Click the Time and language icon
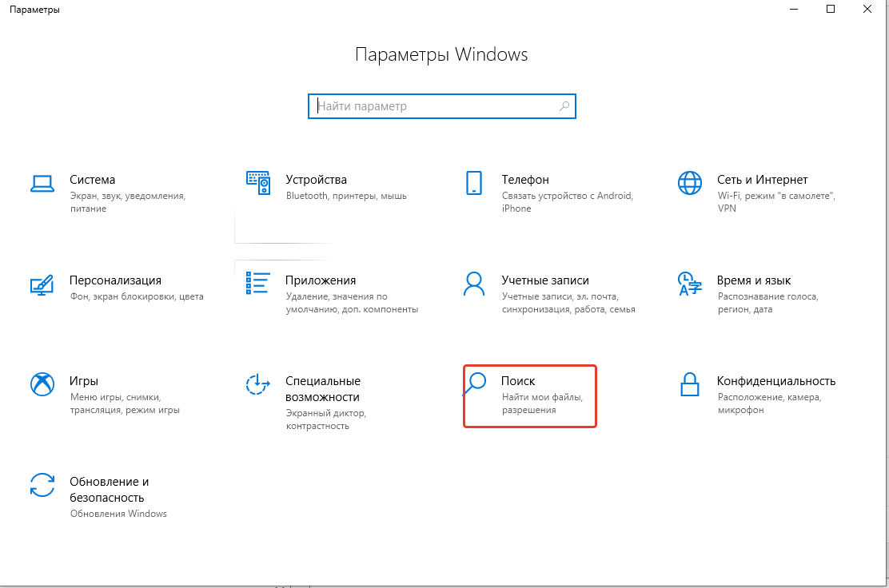 690,284
